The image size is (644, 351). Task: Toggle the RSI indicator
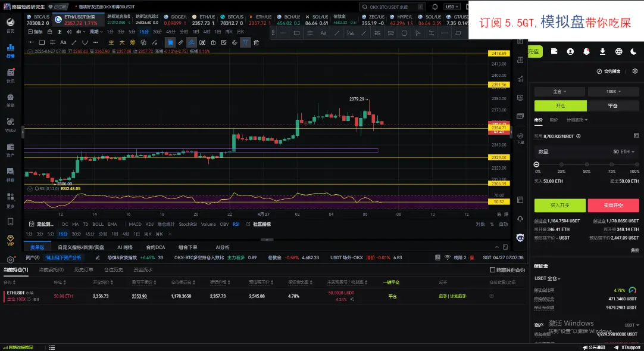click(x=236, y=224)
